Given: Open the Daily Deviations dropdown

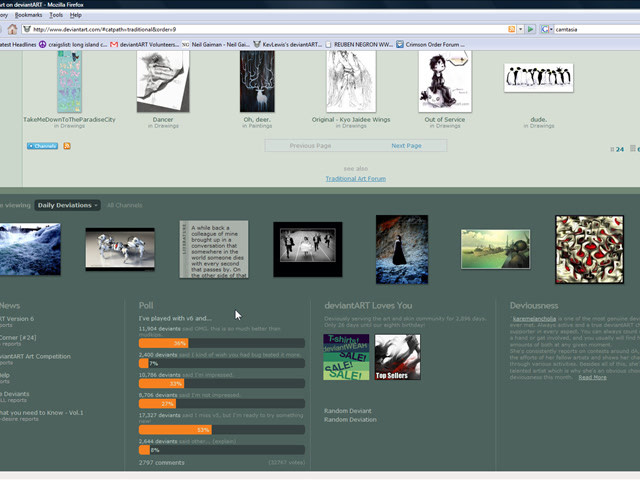Looking at the screenshot, I should 67,205.
